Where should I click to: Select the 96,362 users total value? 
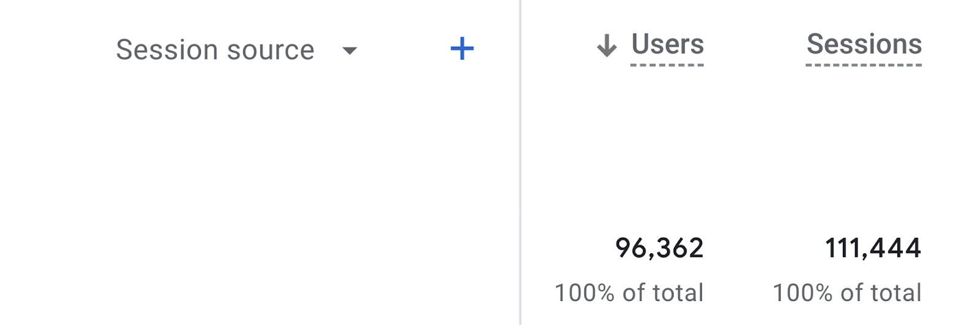coord(659,248)
